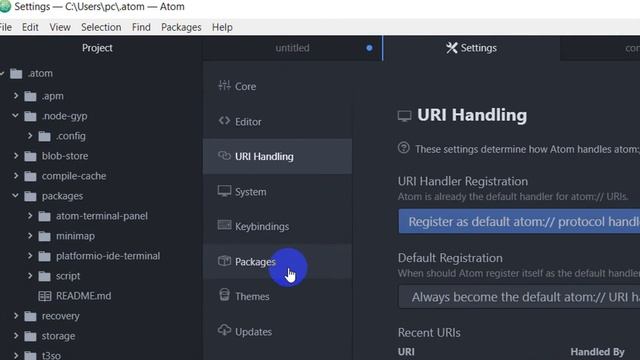Image resolution: width=640 pixels, height=360 pixels.
Task: Click the Handled By column header
Action: click(x=598, y=351)
